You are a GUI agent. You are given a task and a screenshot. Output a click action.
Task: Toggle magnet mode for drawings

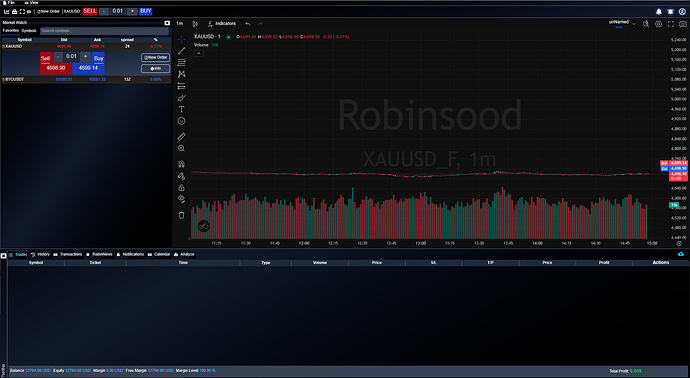pyautogui.click(x=181, y=164)
